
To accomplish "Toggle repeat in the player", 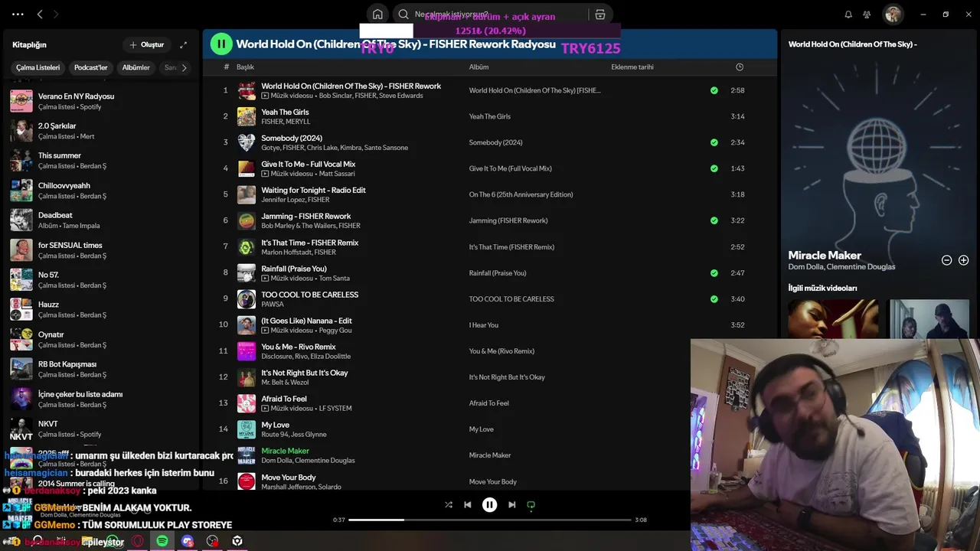I will pyautogui.click(x=531, y=504).
